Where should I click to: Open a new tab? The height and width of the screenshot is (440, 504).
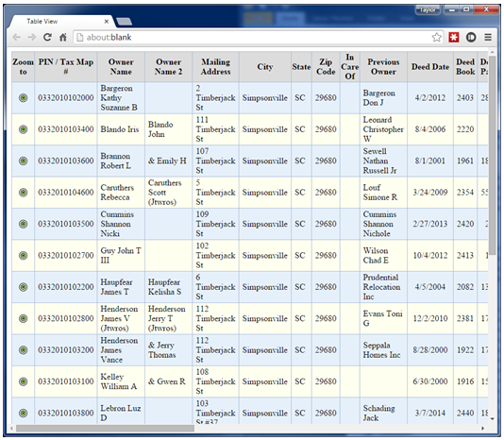pos(124,22)
